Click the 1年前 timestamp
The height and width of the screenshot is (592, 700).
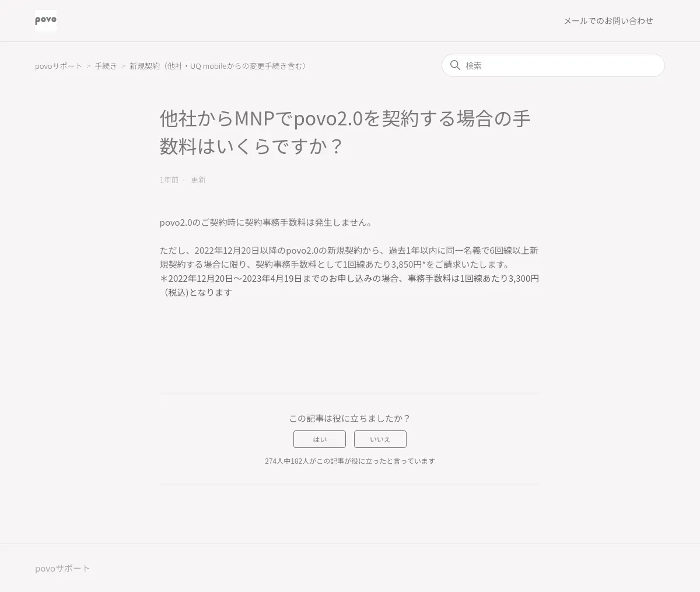tap(169, 180)
